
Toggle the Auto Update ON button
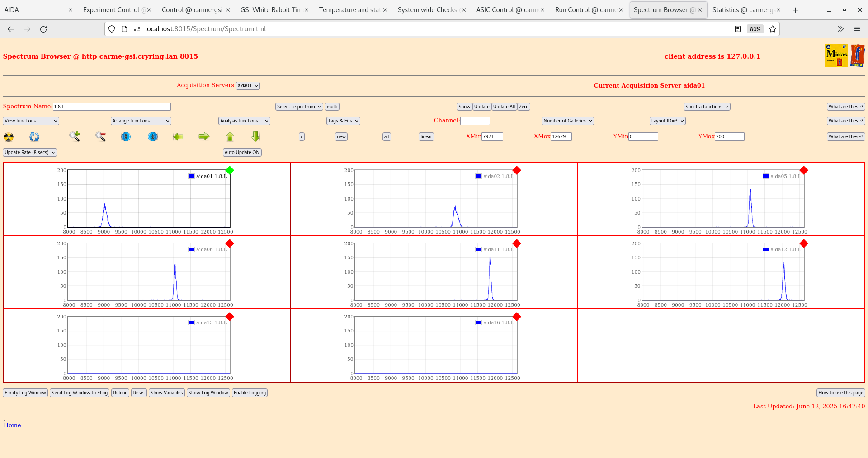coord(242,152)
